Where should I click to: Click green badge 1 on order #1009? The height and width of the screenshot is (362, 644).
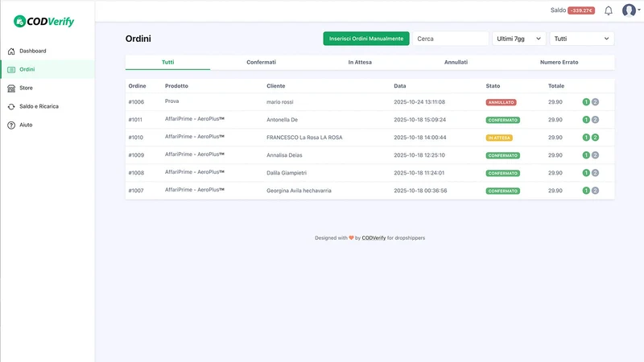[x=586, y=155]
